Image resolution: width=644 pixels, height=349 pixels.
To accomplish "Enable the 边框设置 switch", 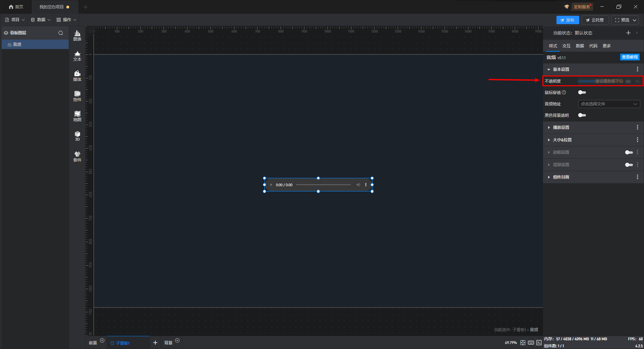I will (x=629, y=152).
